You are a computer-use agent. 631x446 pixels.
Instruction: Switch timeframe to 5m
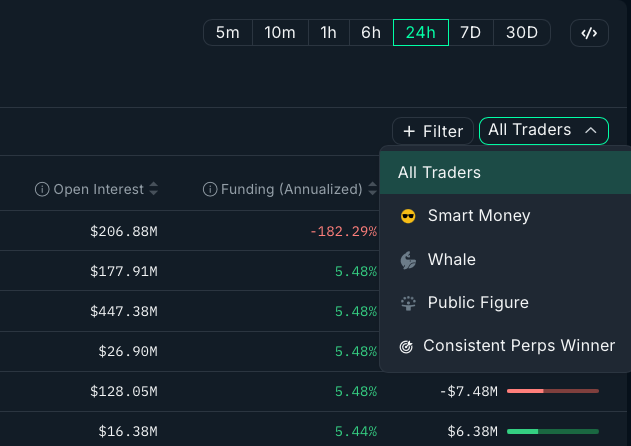coord(228,33)
